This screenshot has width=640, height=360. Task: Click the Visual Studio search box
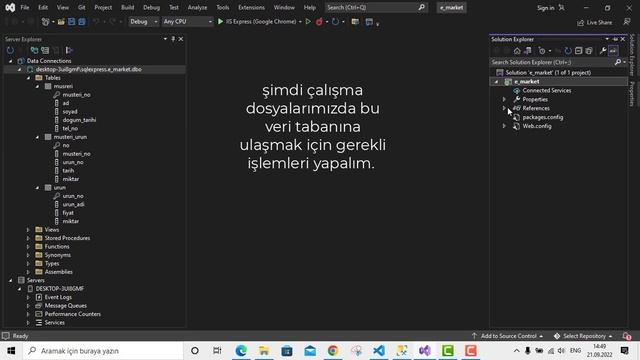376,7
